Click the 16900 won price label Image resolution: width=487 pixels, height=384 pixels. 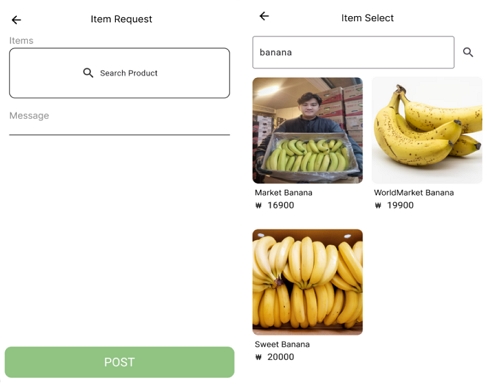pyautogui.click(x=275, y=205)
